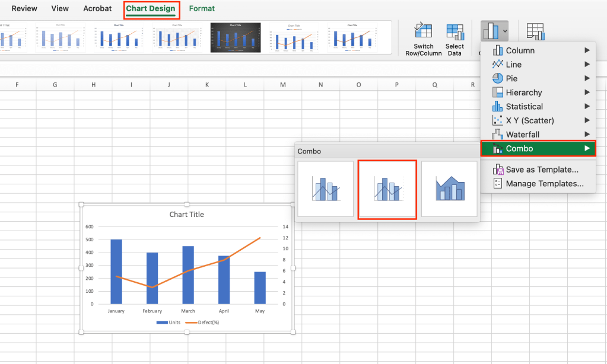Apply the chart style right of dark style
This screenshot has width=607, height=364.
294,37
